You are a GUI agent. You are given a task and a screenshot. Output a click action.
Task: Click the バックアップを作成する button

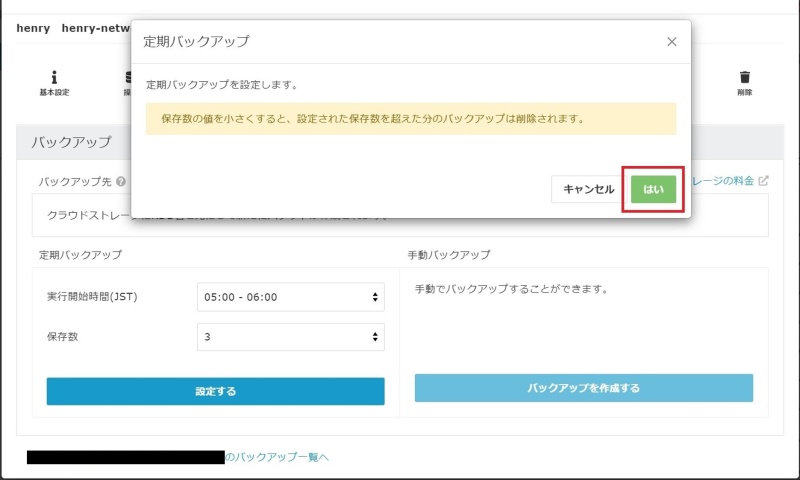pos(583,388)
